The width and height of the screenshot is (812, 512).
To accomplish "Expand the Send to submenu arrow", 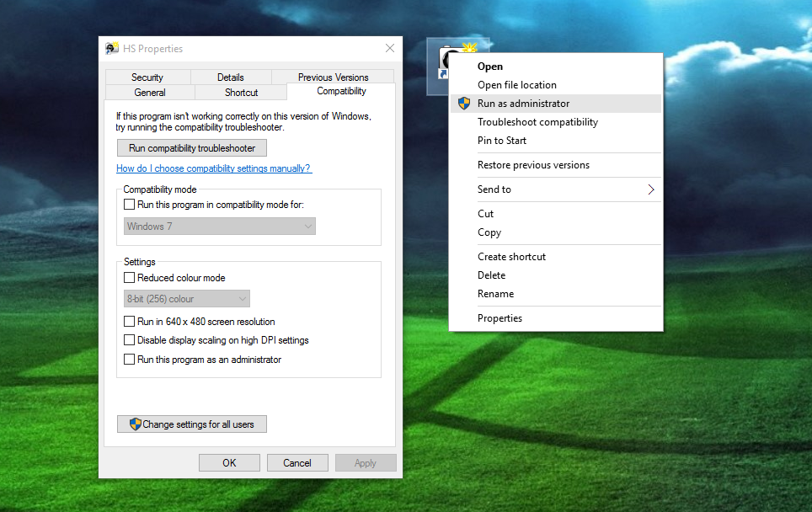I will point(651,189).
